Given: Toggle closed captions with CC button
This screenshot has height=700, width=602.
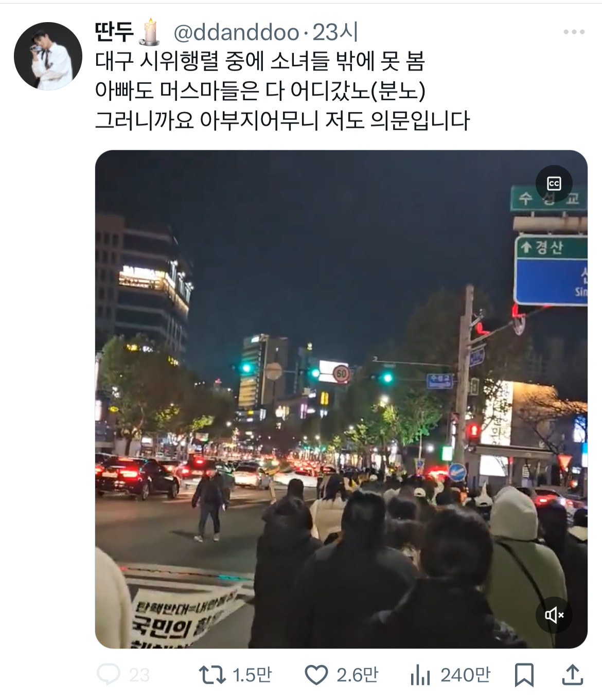Looking at the screenshot, I should 554,184.
